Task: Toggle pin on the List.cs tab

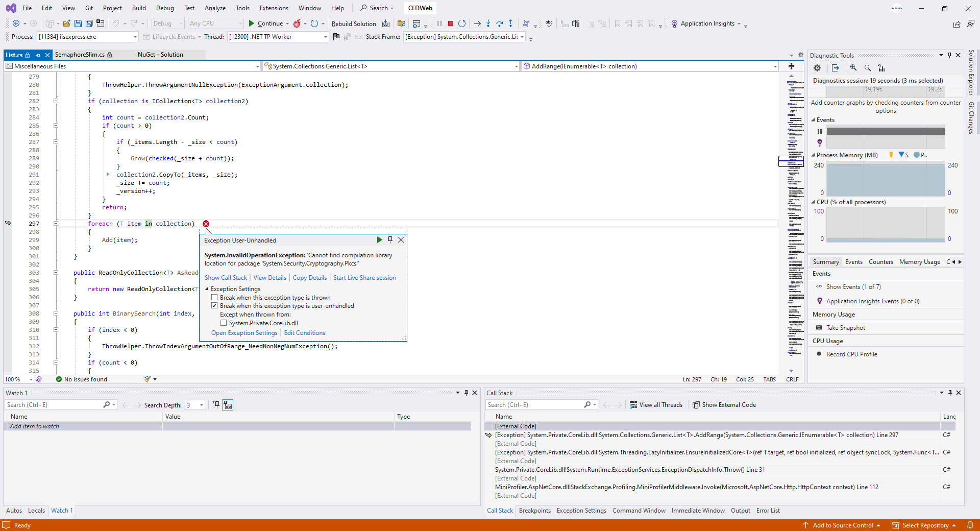Action: [x=38, y=55]
